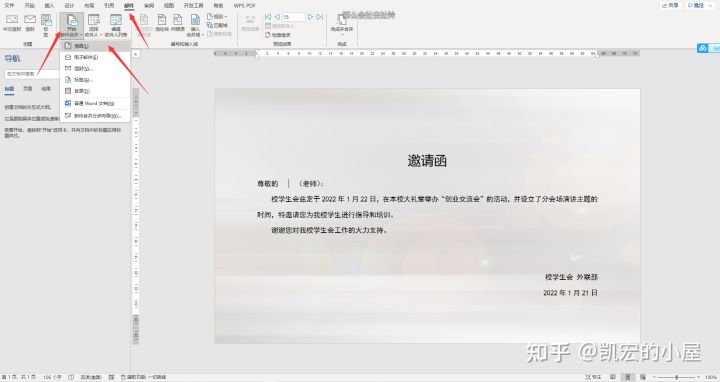Switch to the Design ribbon tab
The width and height of the screenshot is (720, 382).
point(69,6)
